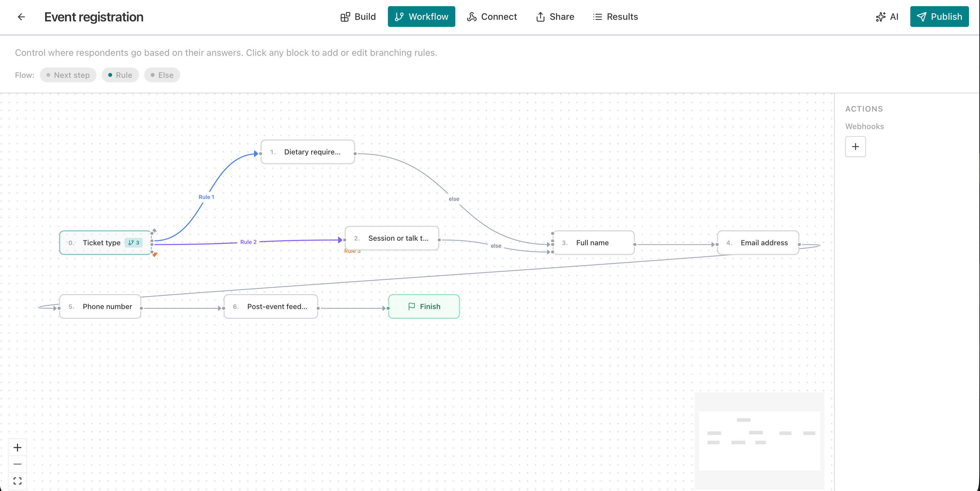Select the Full name question block
Image resolution: width=980 pixels, height=491 pixels.
click(x=592, y=243)
